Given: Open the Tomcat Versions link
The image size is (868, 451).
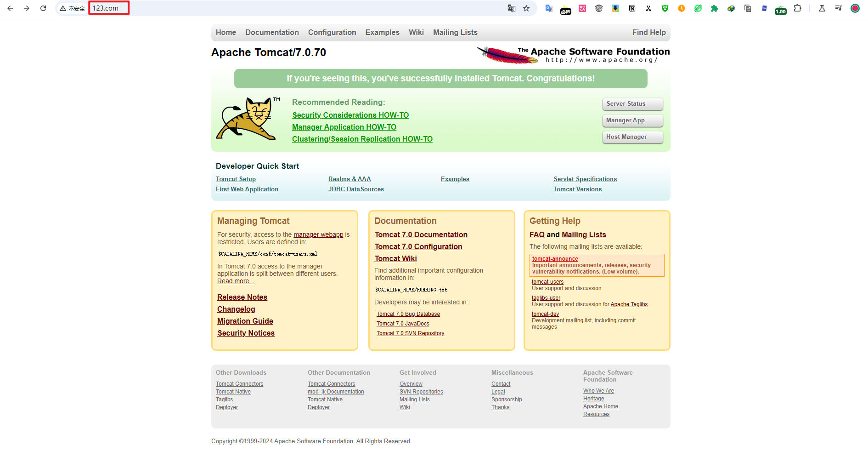Looking at the screenshot, I should click(x=577, y=189).
